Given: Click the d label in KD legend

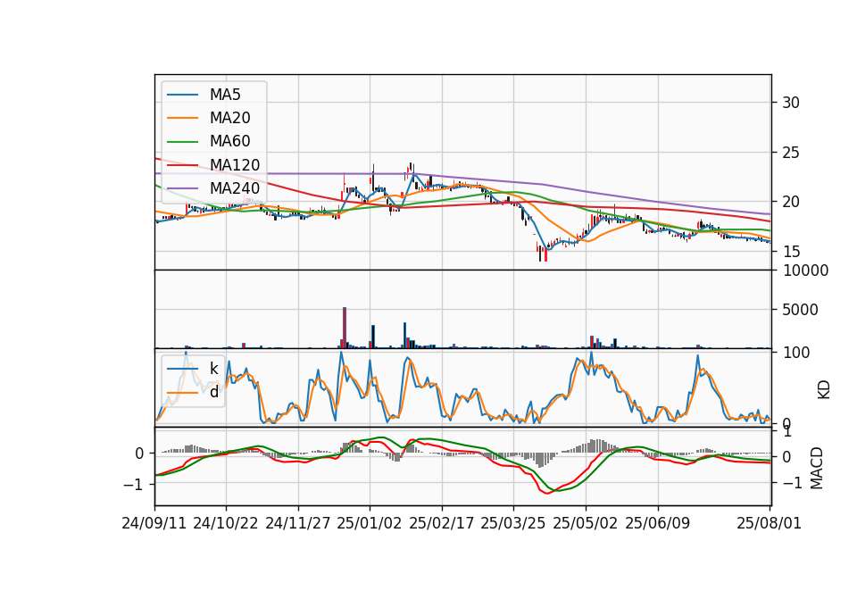Looking at the screenshot, I should point(214,392).
